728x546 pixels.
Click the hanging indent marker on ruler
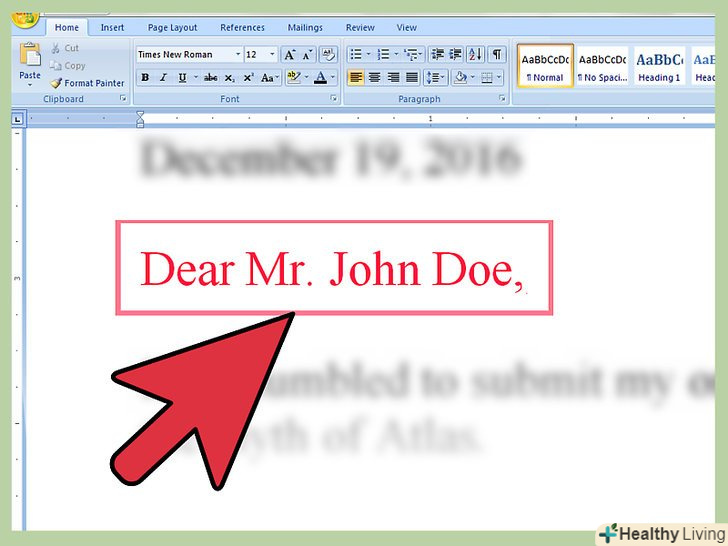tap(140, 123)
